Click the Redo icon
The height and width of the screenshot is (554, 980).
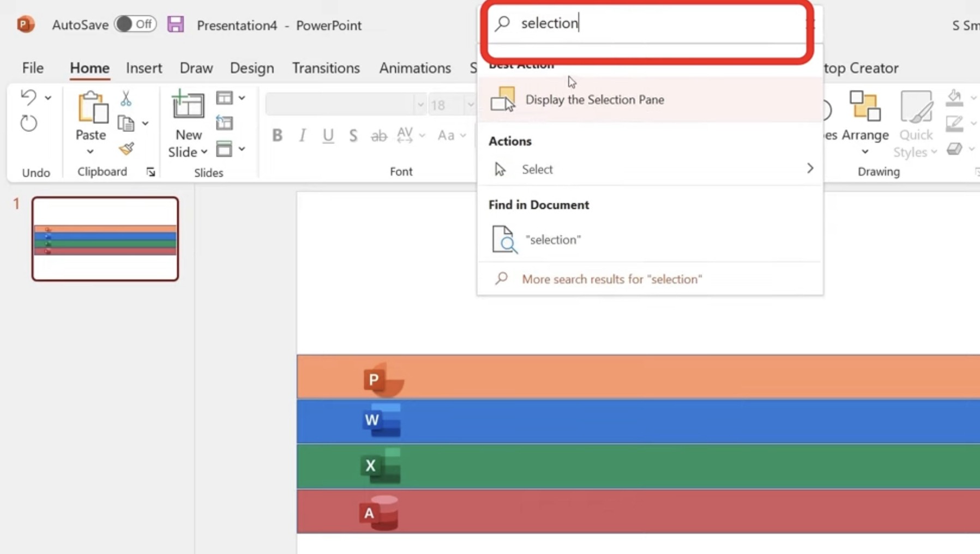[x=28, y=123]
